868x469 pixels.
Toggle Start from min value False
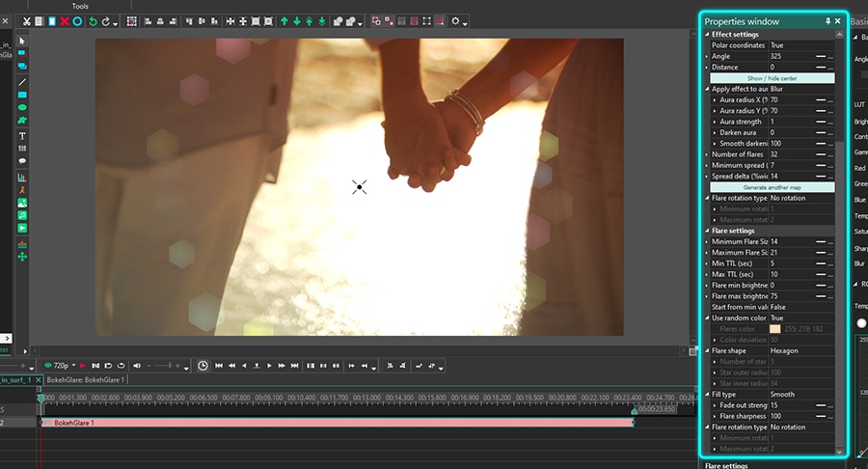click(x=801, y=307)
